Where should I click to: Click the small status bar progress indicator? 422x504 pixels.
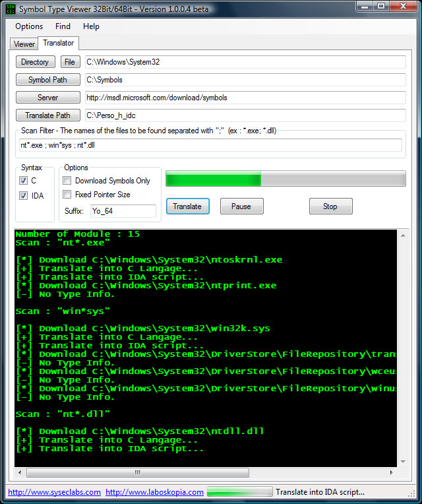tap(239, 491)
